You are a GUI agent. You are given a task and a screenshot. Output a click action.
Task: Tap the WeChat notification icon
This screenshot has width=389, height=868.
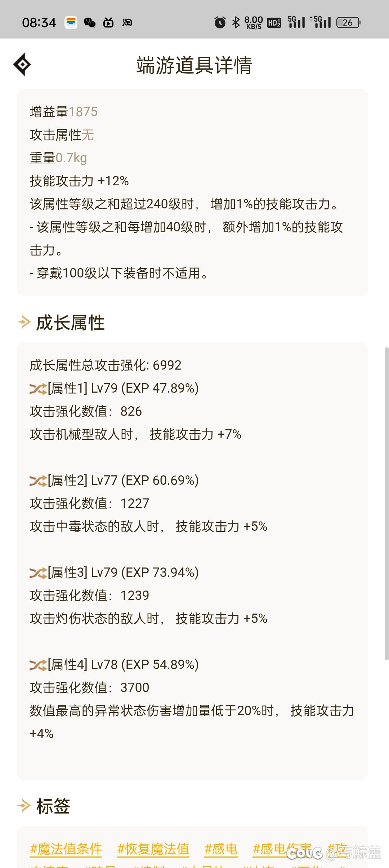coord(90,23)
